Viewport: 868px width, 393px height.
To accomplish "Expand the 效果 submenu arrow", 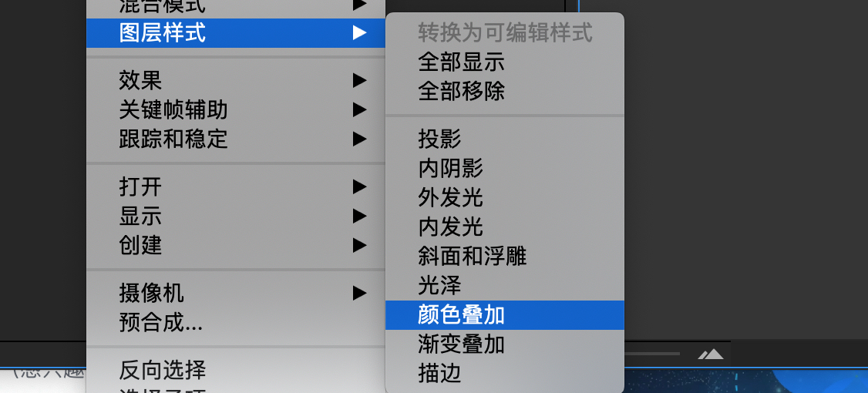I will pos(359,81).
